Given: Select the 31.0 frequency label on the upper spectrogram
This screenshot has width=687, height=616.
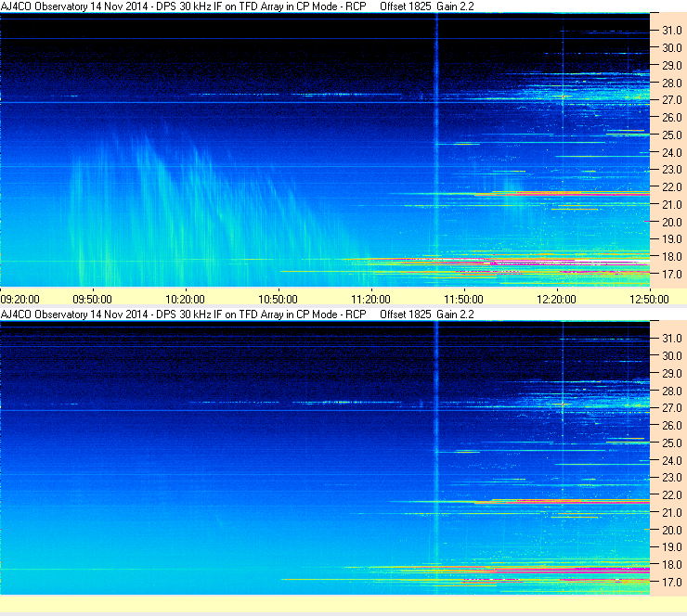Looking at the screenshot, I should (671, 31).
